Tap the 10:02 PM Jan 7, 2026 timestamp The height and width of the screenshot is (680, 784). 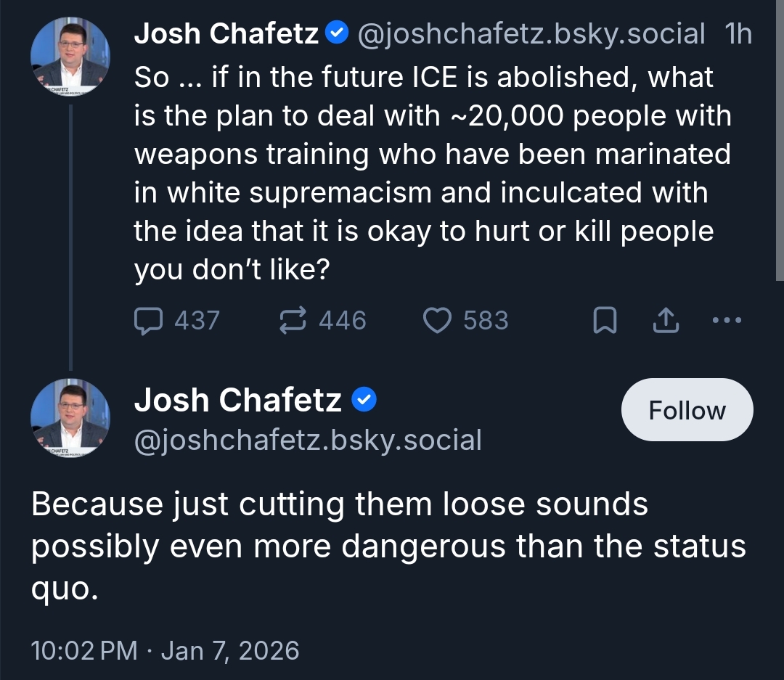165,650
